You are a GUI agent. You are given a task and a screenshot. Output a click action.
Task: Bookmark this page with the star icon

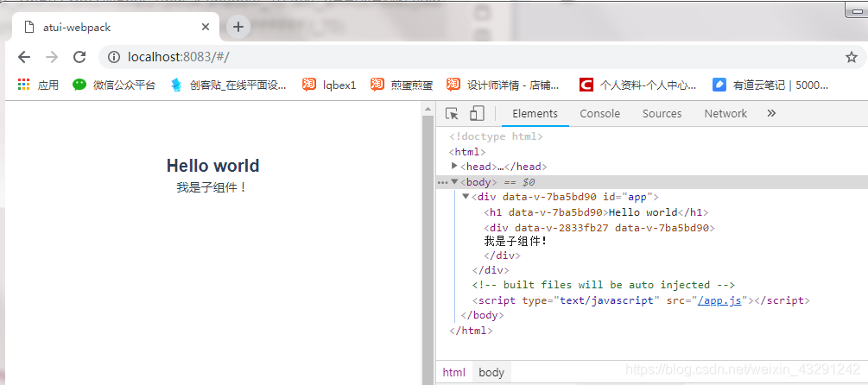(852, 57)
